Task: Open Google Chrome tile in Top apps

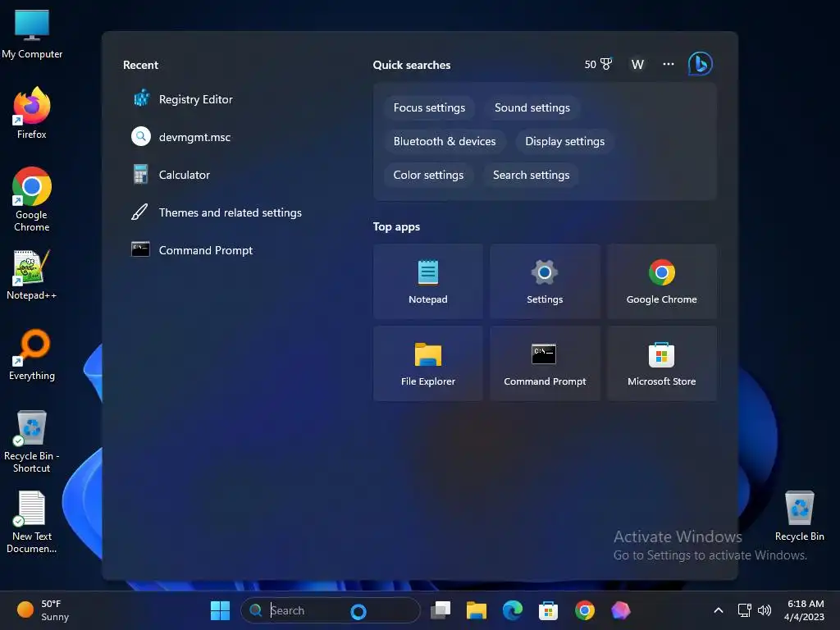Action: [662, 282]
